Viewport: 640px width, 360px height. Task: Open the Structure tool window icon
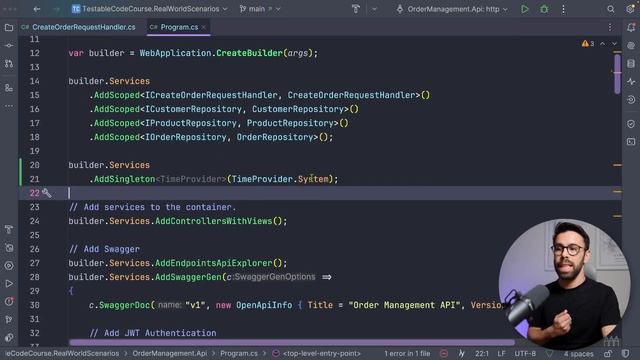9,88
